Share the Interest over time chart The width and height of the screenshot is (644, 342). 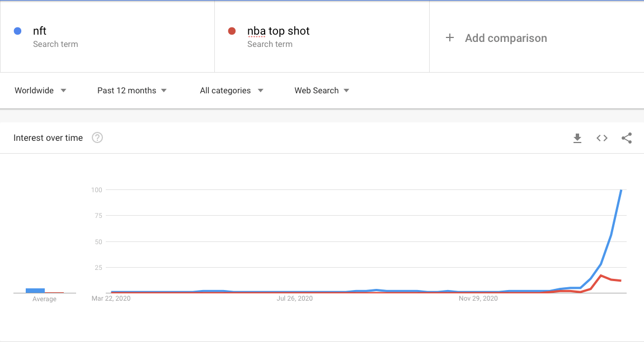627,138
